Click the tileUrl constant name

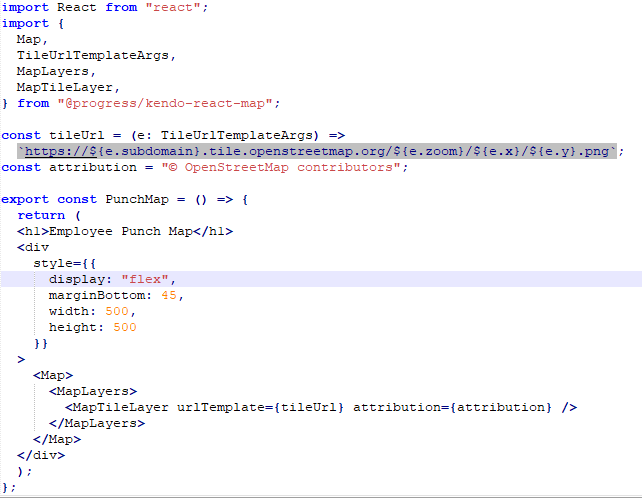(77, 135)
